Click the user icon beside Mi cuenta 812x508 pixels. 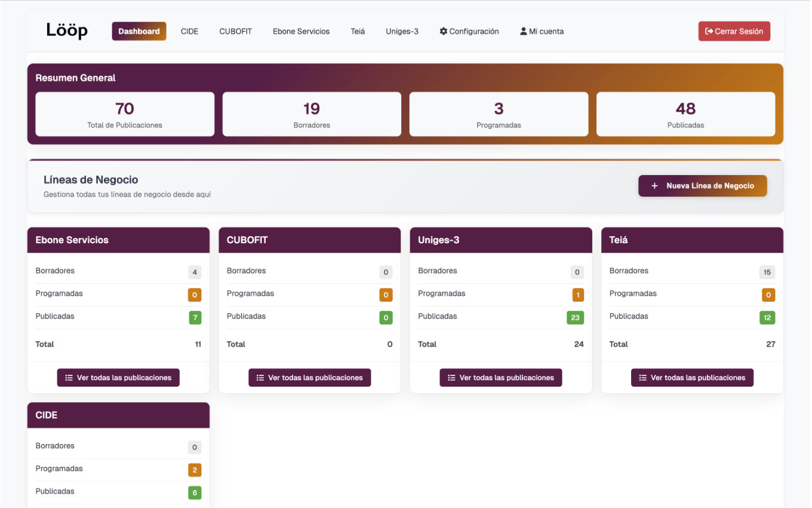click(x=524, y=31)
